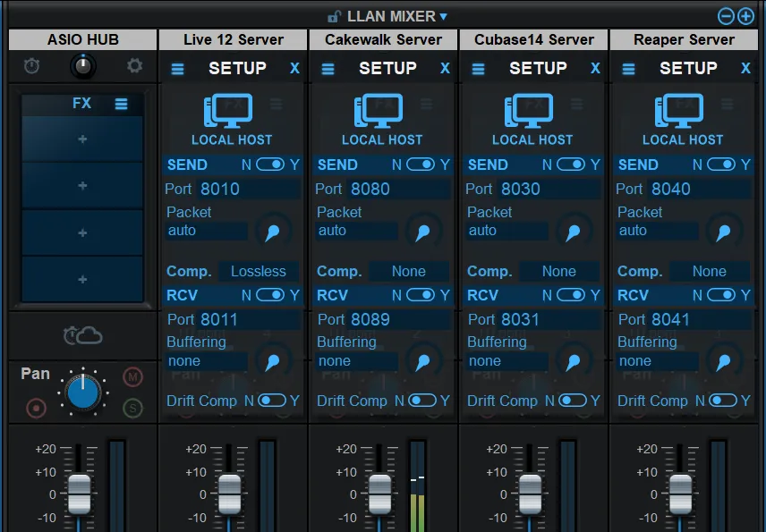Close the Cakewalk Server setup panel
Image resolution: width=766 pixels, height=532 pixels.
445,68
